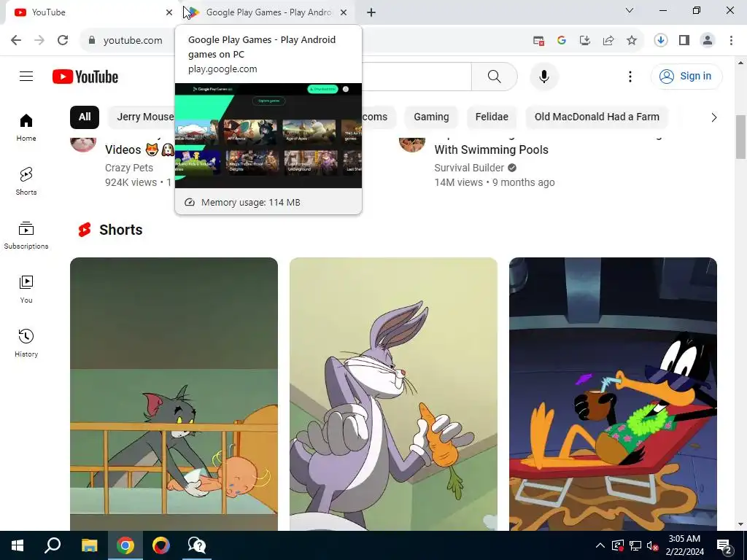Image resolution: width=747 pixels, height=560 pixels.
Task: Click the Sign in button
Action: [x=686, y=76]
